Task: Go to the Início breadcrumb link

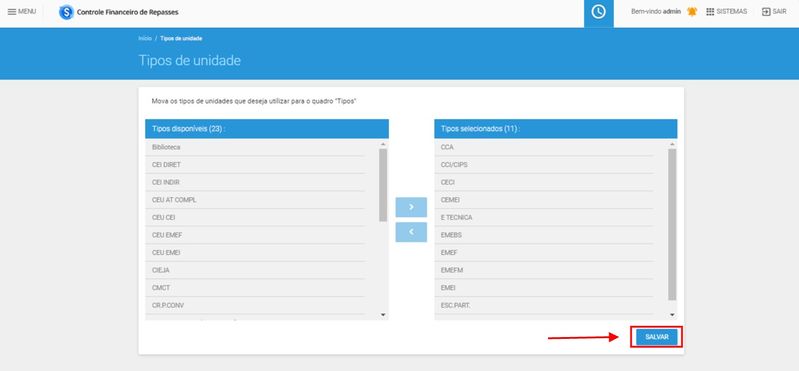Action: click(x=145, y=39)
